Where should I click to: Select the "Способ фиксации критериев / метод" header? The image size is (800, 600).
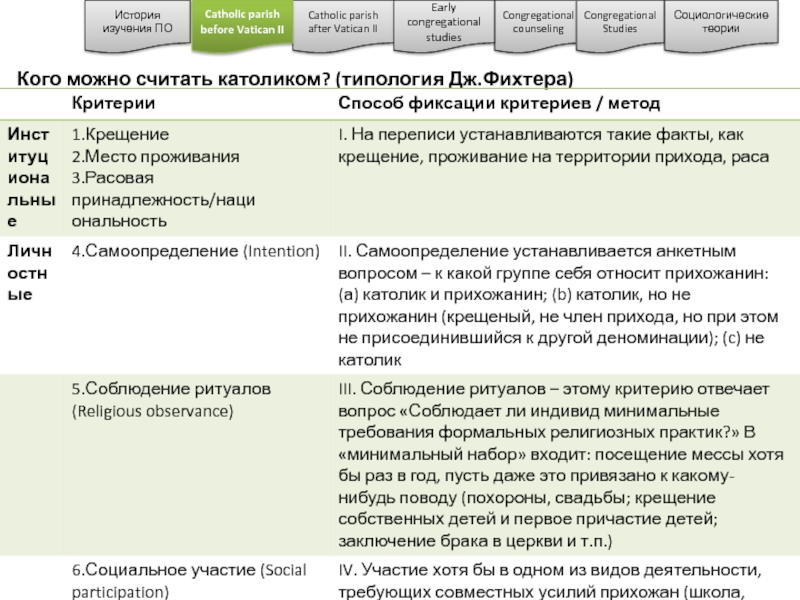pos(498,104)
